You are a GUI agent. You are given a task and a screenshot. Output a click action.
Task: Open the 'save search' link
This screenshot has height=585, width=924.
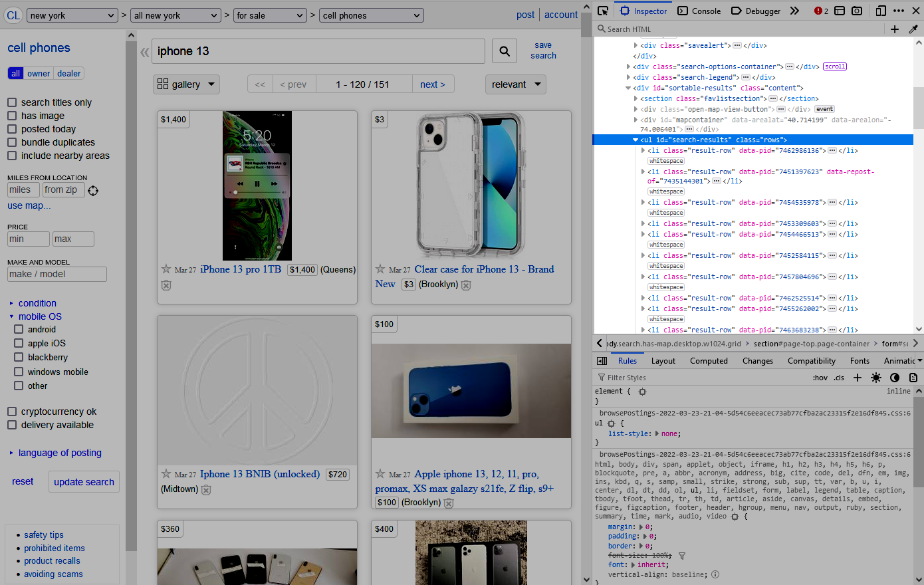point(543,51)
